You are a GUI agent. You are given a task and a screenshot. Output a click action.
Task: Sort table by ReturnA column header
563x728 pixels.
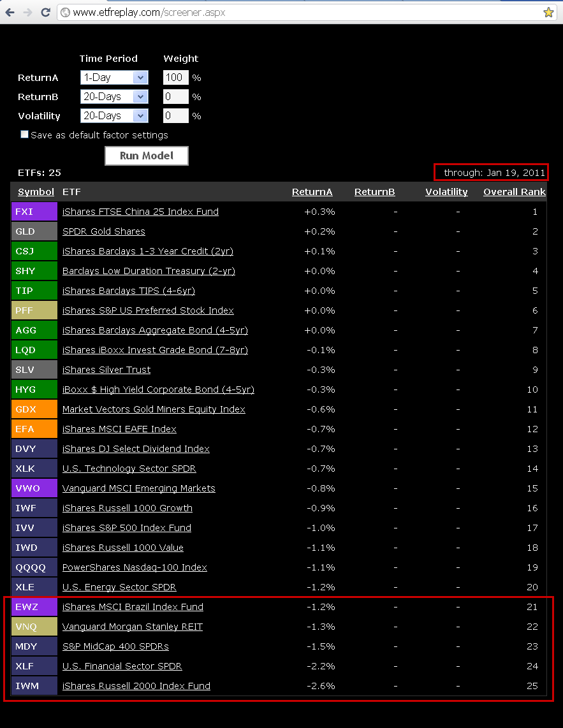point(312,192)
